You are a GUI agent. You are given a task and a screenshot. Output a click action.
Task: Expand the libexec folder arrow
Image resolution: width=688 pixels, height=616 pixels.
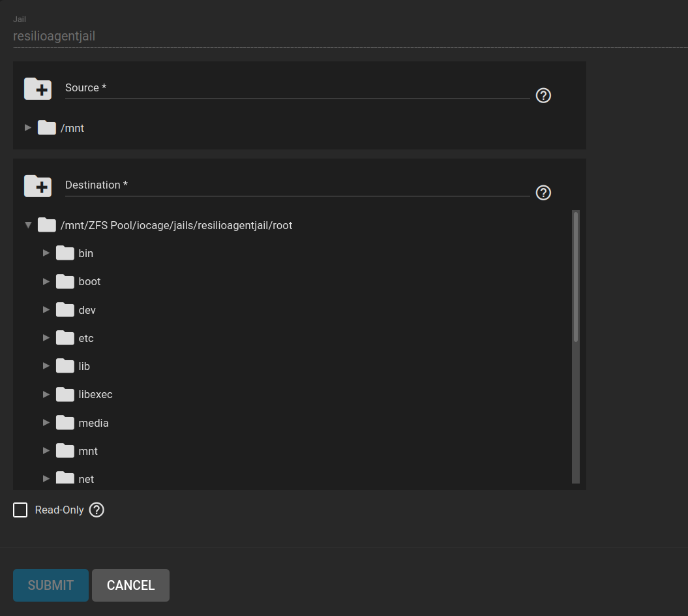click(x=46, y=394)
